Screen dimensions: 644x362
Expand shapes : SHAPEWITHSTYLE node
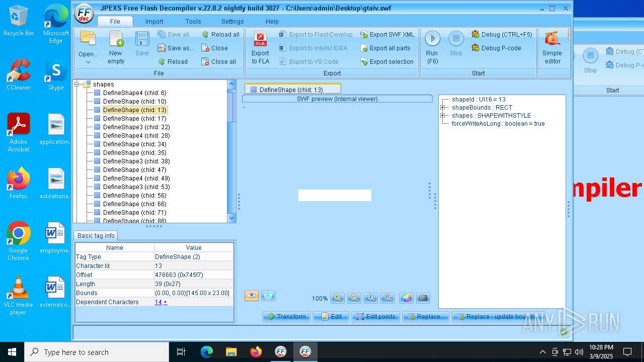tap(443, 115)
